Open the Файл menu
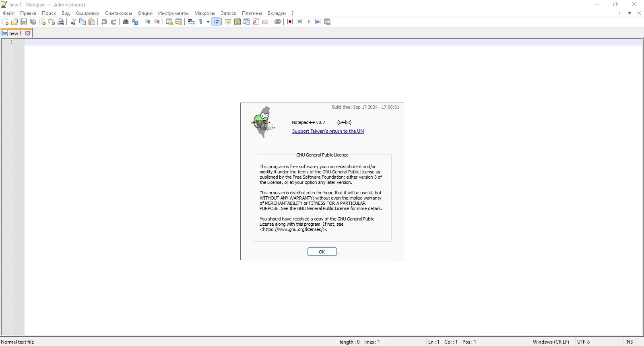This screenshot has width=644, height=346. [x=9, y=13]
